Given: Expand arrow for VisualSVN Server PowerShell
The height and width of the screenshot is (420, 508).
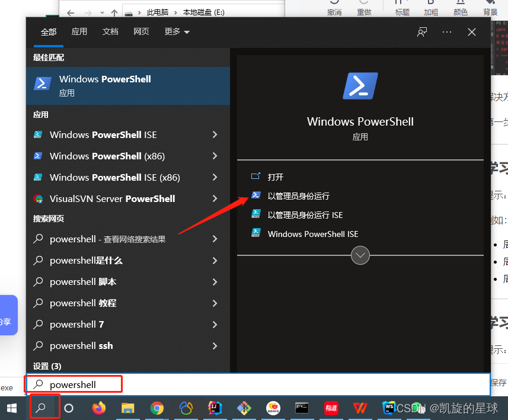Looking at the screenshot, I should coord(215,198).
